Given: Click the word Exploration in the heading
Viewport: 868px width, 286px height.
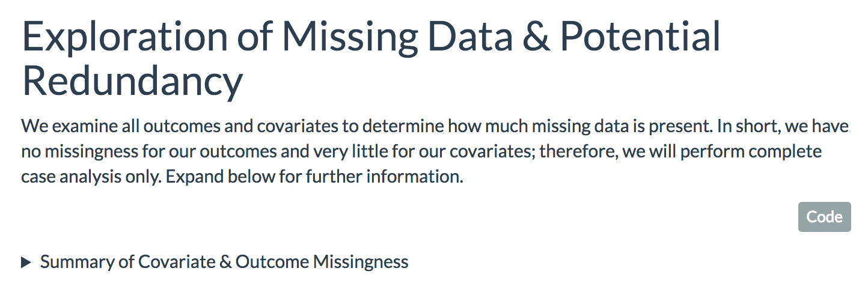Looking at the screenshot, I should pos(124,38).
